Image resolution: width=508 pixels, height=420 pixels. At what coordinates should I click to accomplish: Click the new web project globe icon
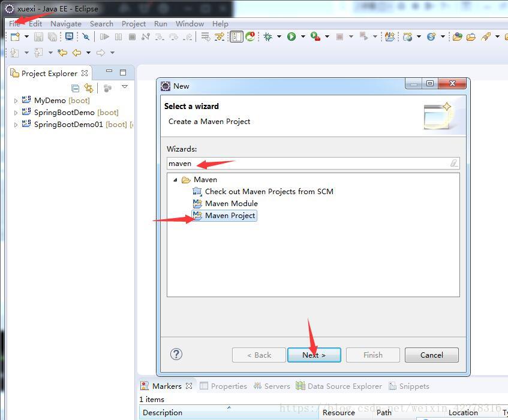coord(408,37)
